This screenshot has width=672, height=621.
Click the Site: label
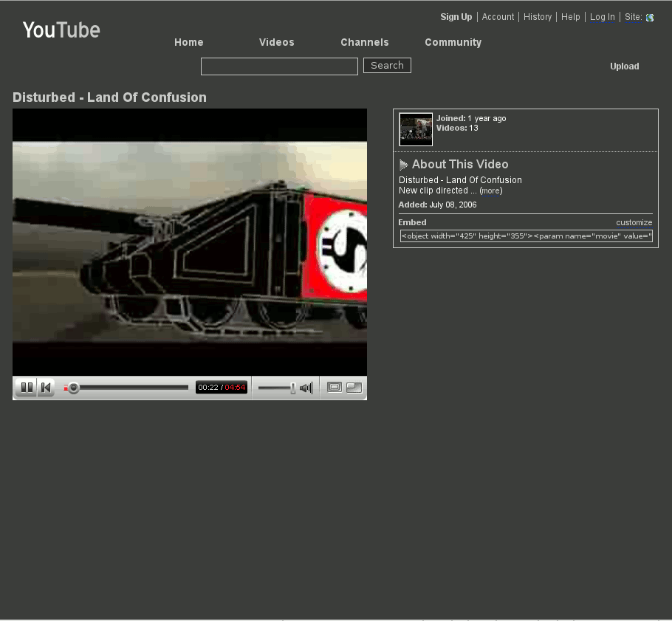coord(633,17)
